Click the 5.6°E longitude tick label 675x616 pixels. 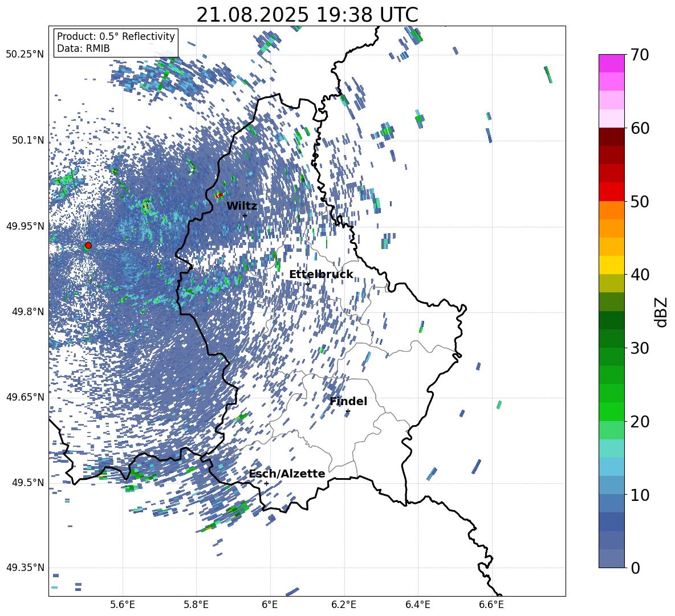tap(123, 605)
